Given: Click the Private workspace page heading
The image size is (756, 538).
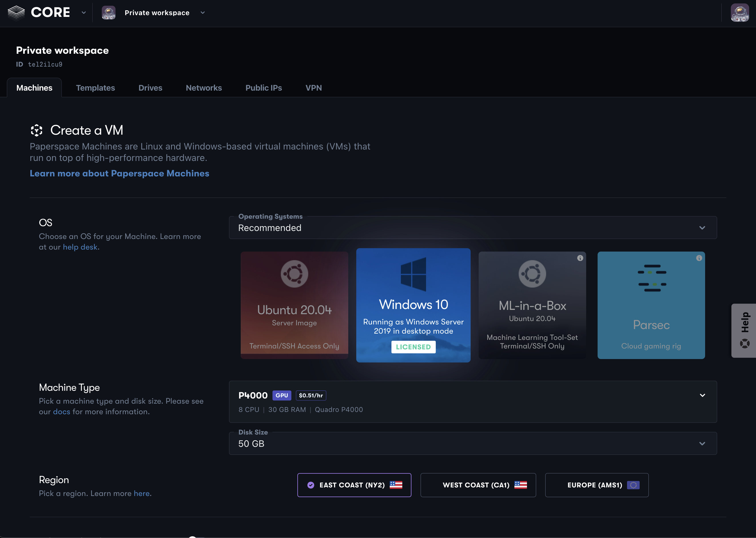Looking at the screenshot, I should coord(62,50).
